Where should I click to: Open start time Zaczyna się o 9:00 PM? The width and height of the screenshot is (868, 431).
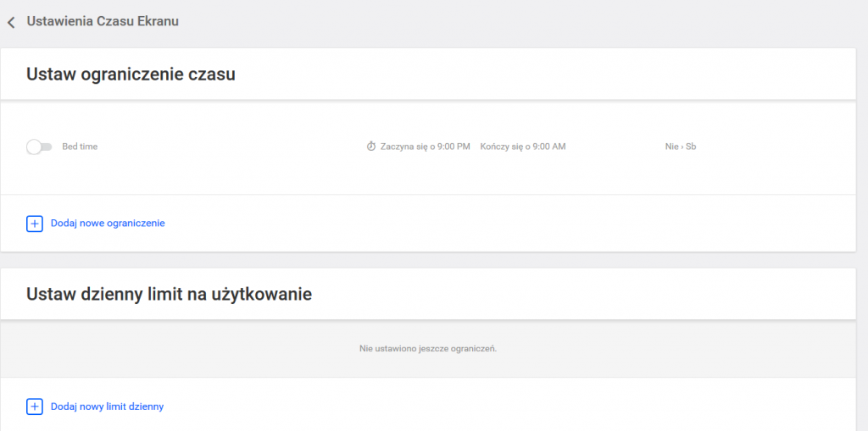click(425, 146)
